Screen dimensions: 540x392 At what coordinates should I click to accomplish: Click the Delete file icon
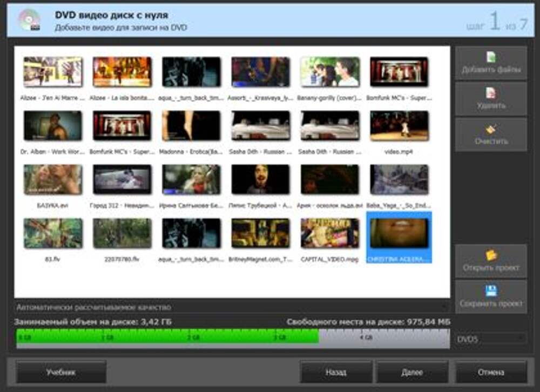tap(491, 93)
